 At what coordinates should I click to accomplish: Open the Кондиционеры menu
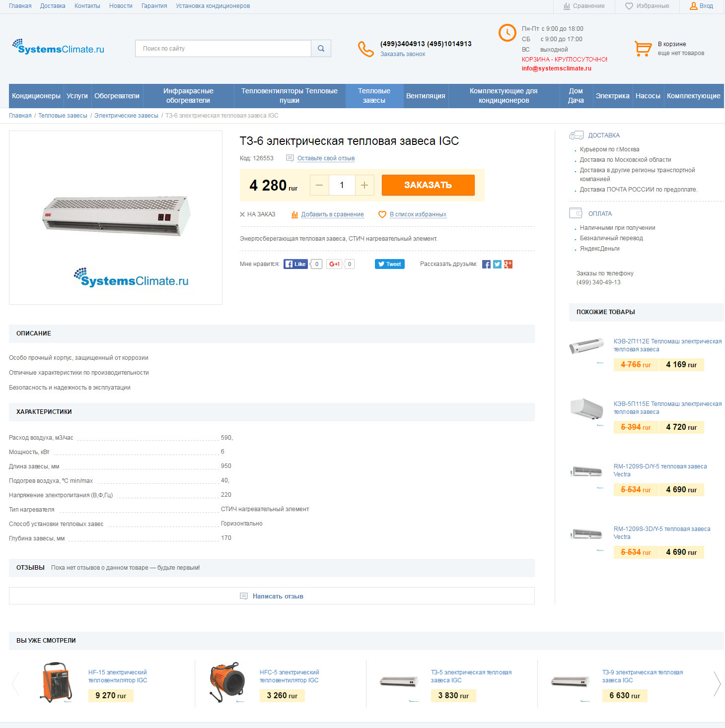pyautogui.click(x=36, y=96)
